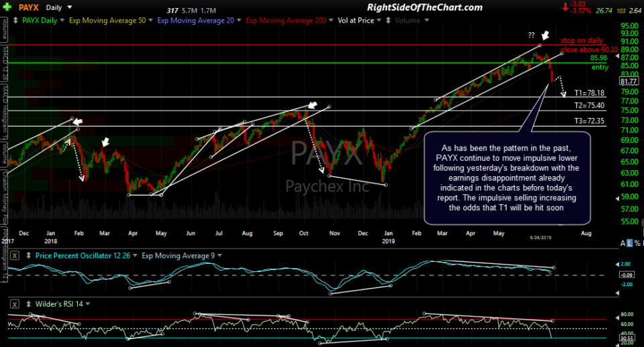Open the Exp Moving Average 20 dropdown
644x347 pixels.
pos(239,20)
